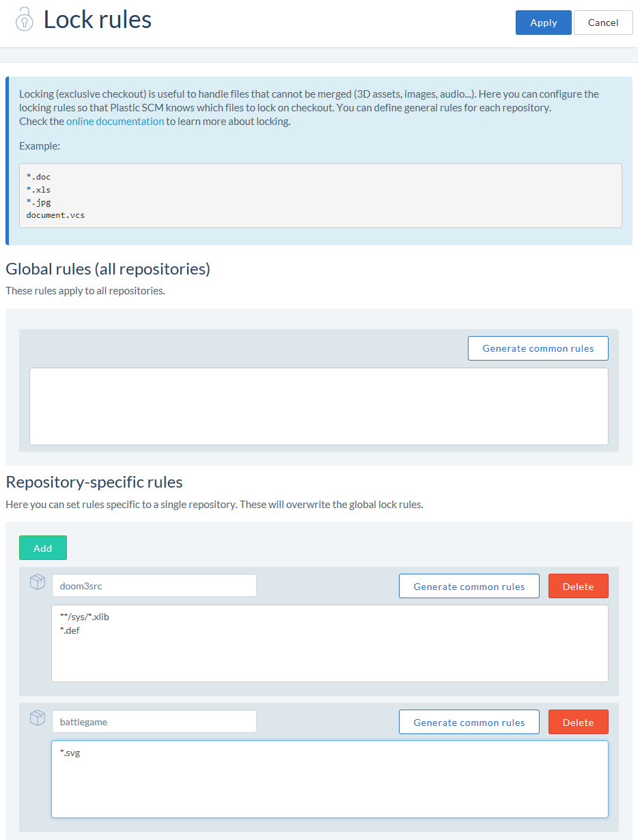The image size is (640, 840).
Task: Delete the doom3src repository rules
Action: pos(579,586)
